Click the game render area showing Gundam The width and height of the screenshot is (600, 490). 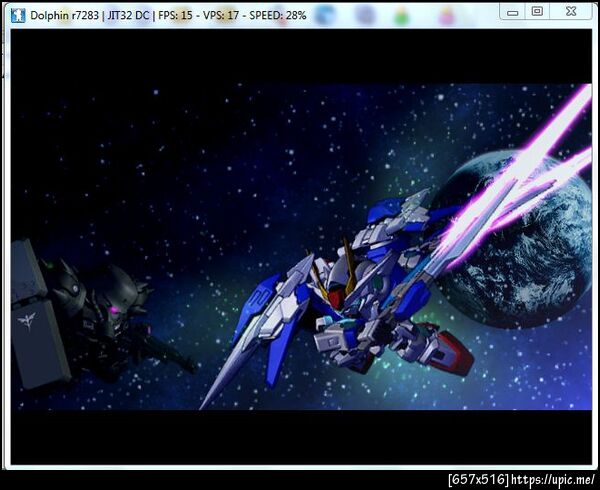(x=301, y=247)
